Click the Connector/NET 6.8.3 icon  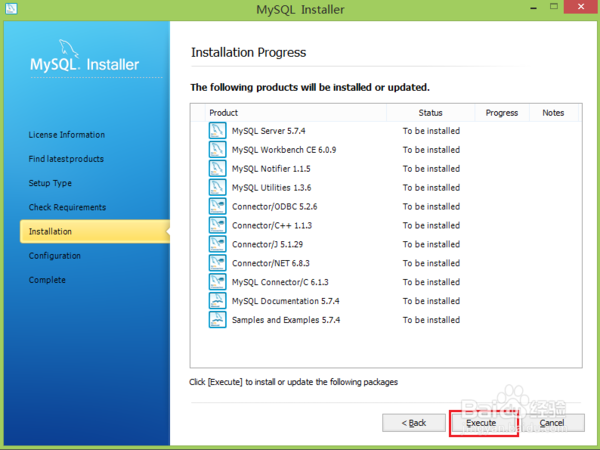click(x=217, y=263)
